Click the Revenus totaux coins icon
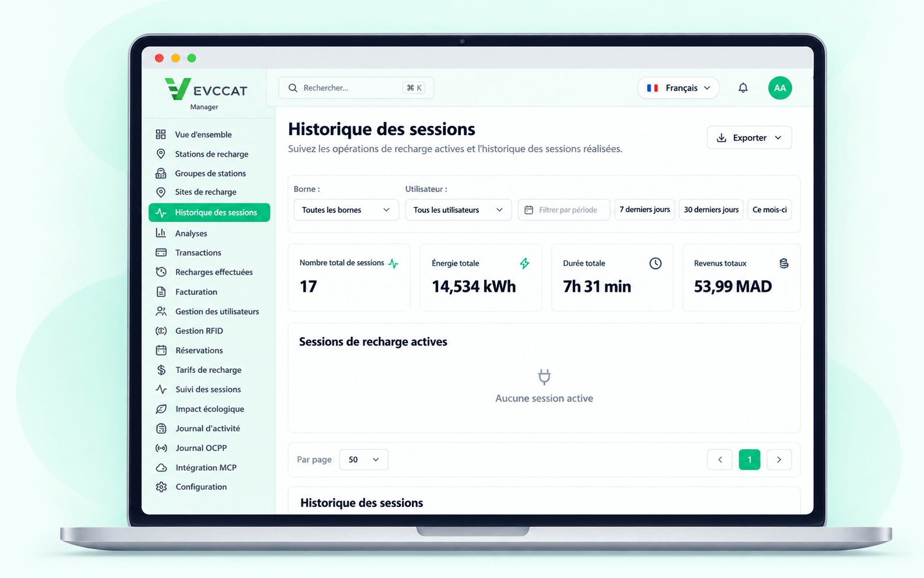This screenshot has height=578, width=924. click(x=784, y=263)
